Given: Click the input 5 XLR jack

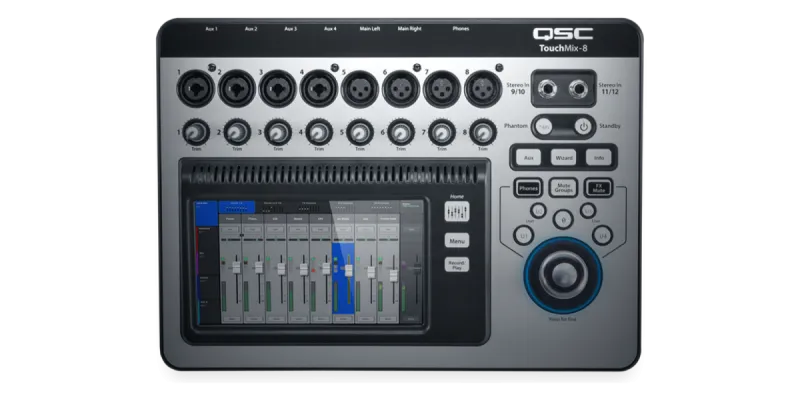Looking at the screenshot, I should pos(360,89).
